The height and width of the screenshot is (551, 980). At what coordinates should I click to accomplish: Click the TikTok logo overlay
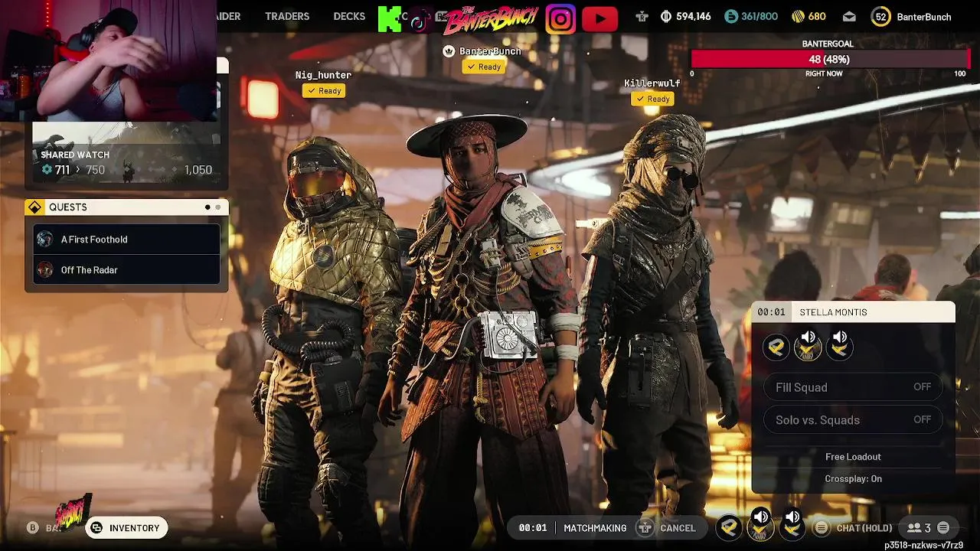click(x=418, y=21)
